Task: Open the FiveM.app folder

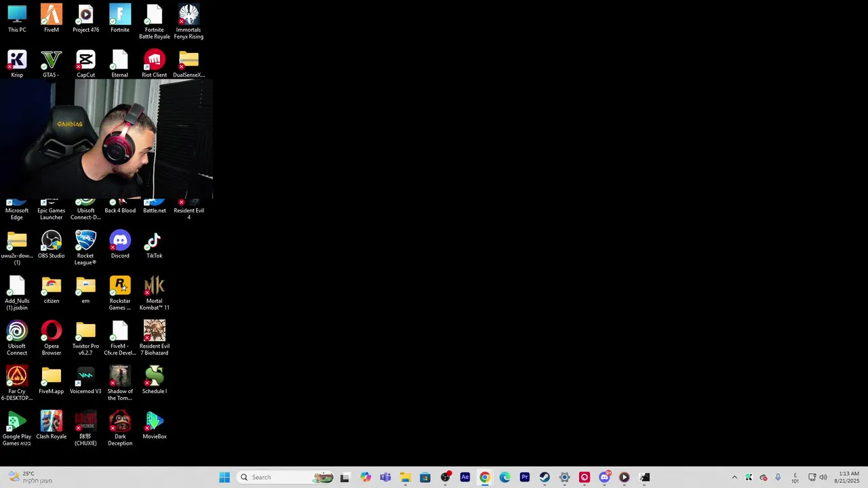Action: click(52, 380)
